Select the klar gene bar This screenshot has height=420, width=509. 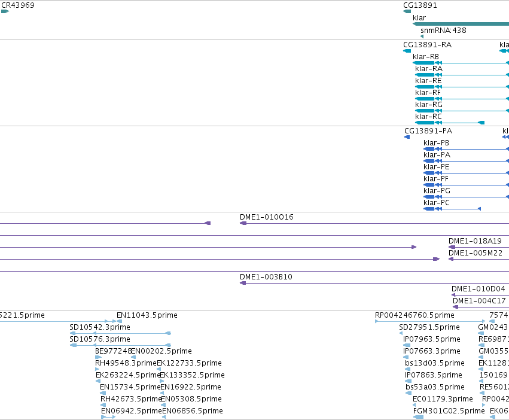[461, 24]
